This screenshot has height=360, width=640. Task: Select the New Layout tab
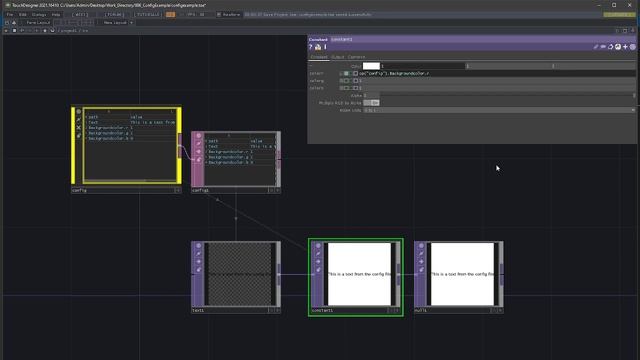[115, 22]
